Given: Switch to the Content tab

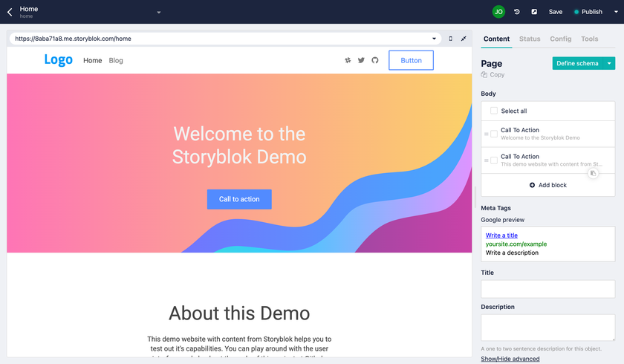Looking at the screenshot, I should 496,39.
